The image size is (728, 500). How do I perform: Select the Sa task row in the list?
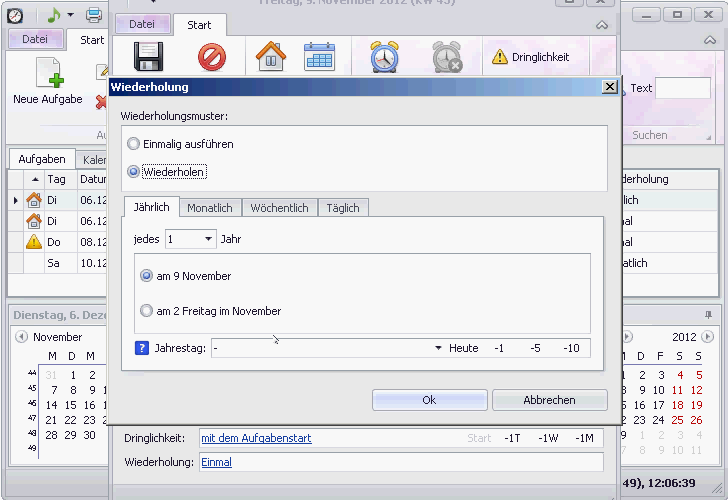(x=58, y=263)
